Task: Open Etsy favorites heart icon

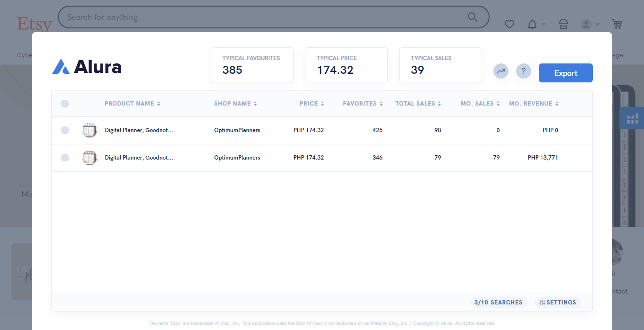Action: pos(510,24)
